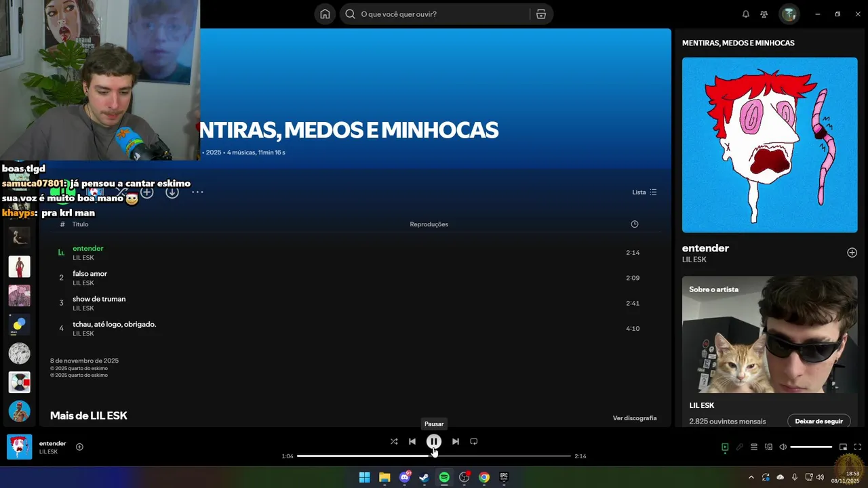Viewport: 868px width, 488px height.
Task: Open the profile avatar menu
Action: (789, 14)
